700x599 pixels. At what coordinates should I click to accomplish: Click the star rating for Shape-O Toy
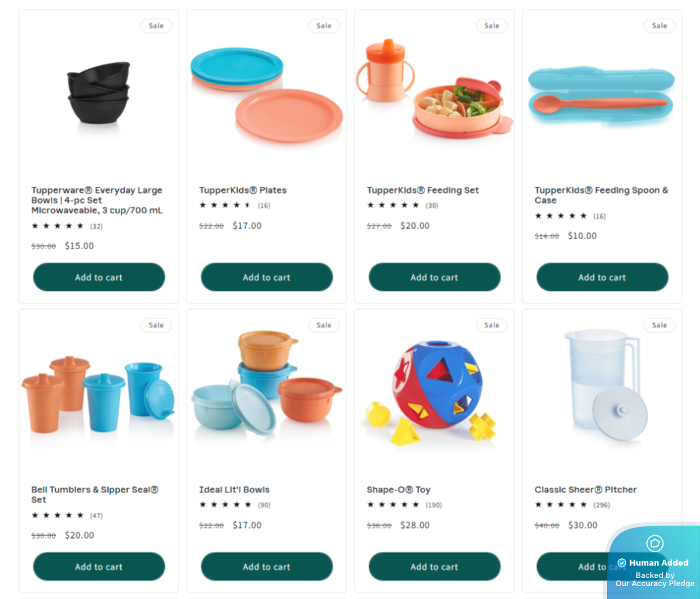point(393,505)
